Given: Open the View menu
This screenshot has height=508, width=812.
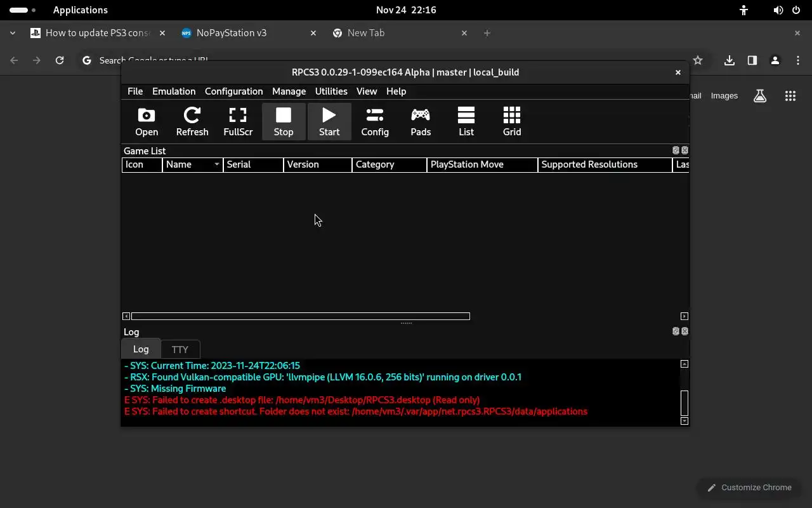Looking at the screenshot, I should (x=367, y=91).
